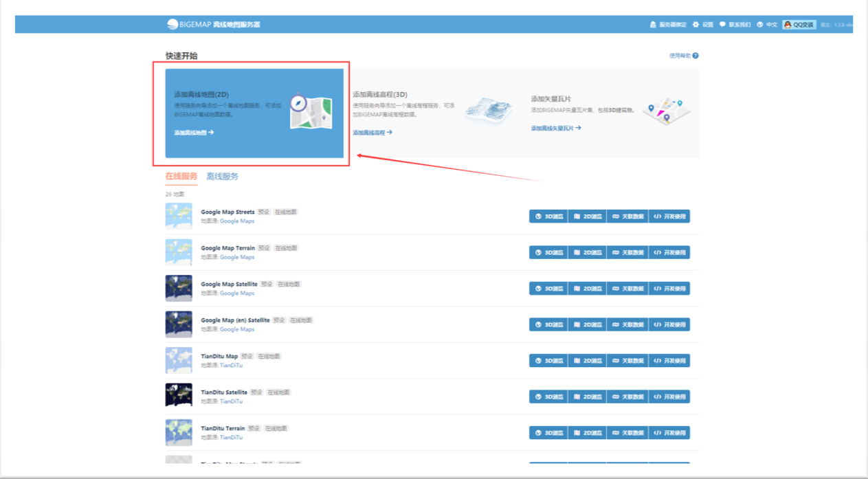Image resolution: width=868 pixels, height=479 pixels.
Task: Open 使用帮助 help link
Action: 684,56
